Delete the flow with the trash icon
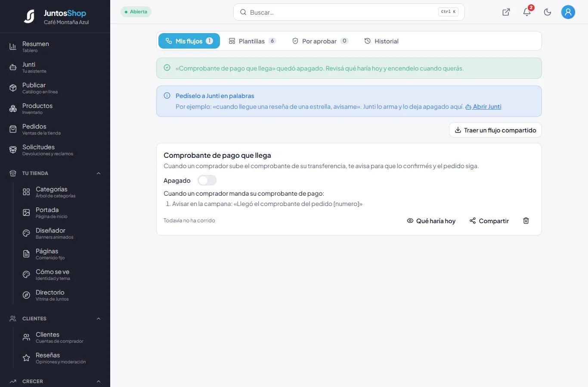588x387 pixels. [526, 221]
